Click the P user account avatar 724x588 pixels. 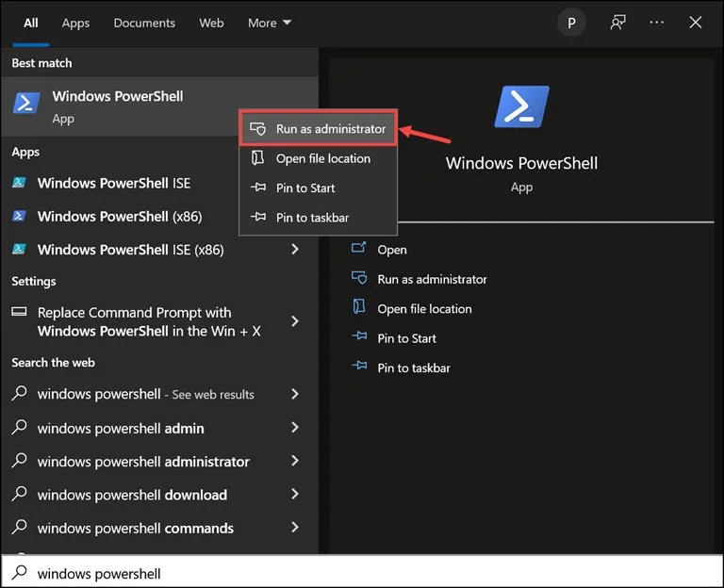tap(571, 23)
